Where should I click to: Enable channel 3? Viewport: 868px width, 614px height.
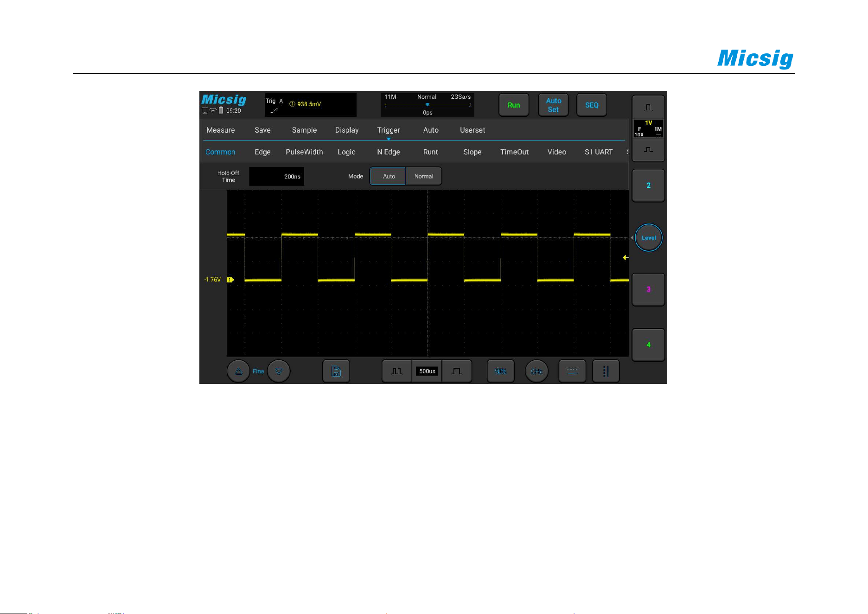[648, 289]
